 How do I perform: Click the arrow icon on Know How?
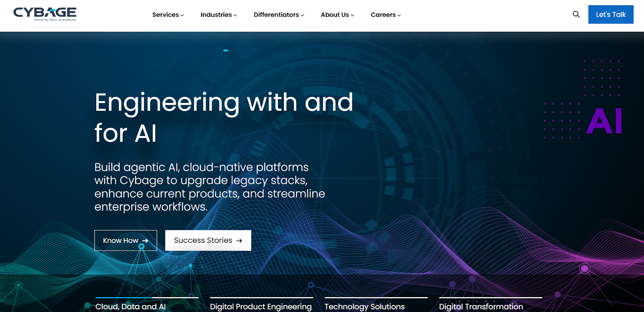145,241
